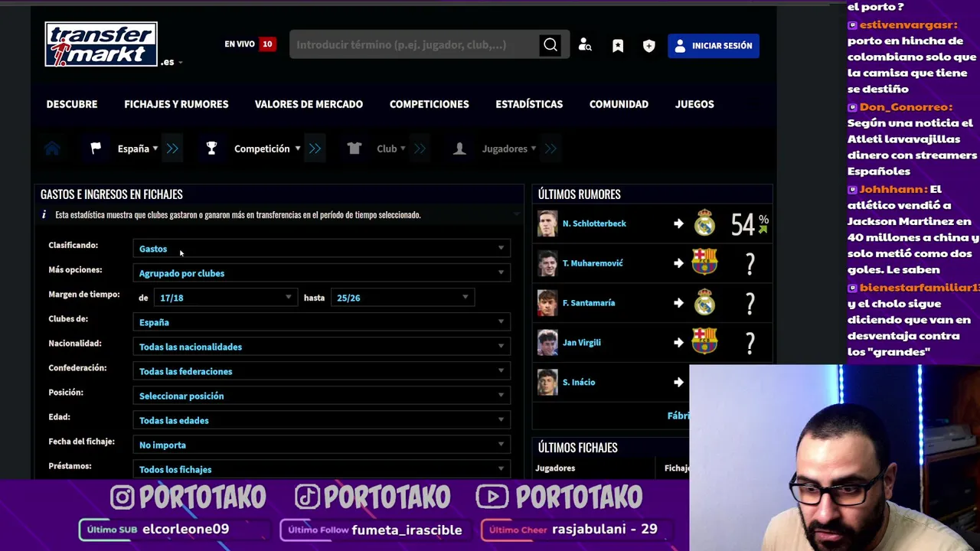980x551 pixels.
Task: Open the player search icon
Action: pos(585,45)
